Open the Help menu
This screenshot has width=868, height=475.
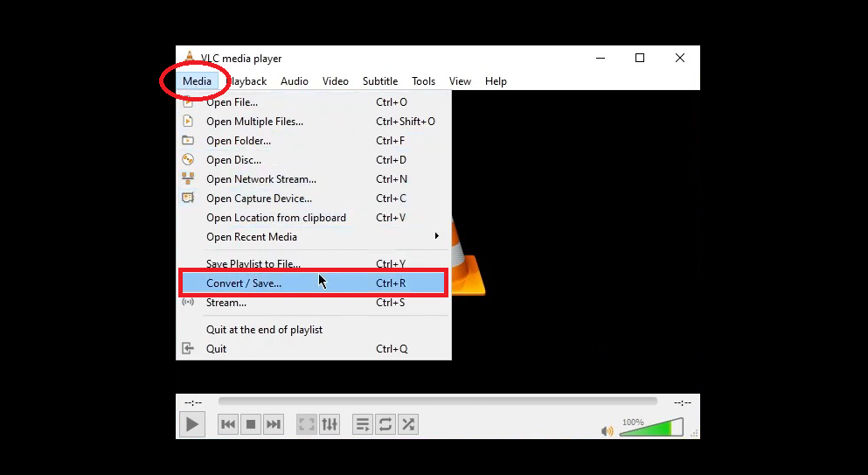point(496,81)
